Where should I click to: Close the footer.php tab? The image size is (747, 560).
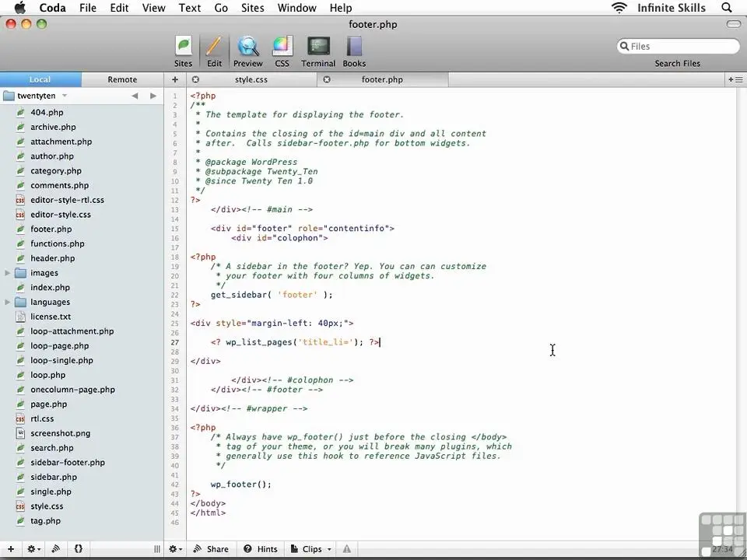(x=327, y=79)
